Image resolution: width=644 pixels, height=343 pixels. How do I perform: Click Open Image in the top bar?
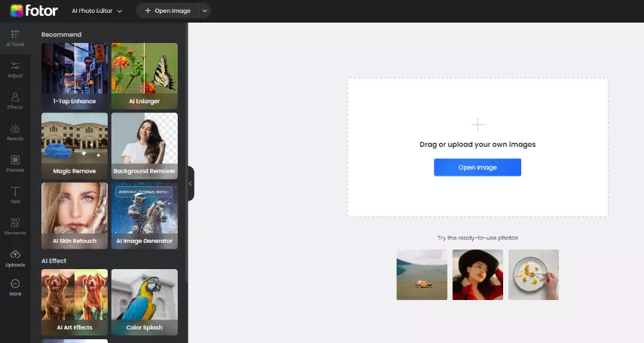click(168, 11)
